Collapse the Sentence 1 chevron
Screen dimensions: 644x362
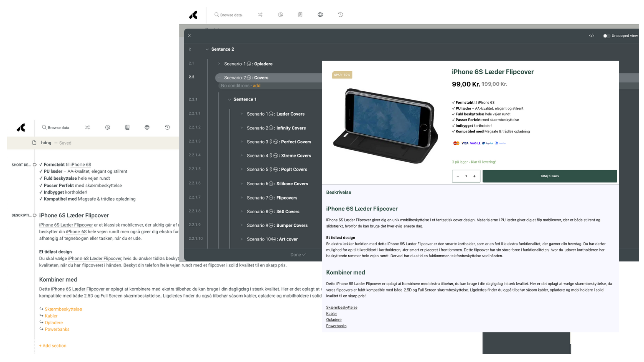point(229,99)
